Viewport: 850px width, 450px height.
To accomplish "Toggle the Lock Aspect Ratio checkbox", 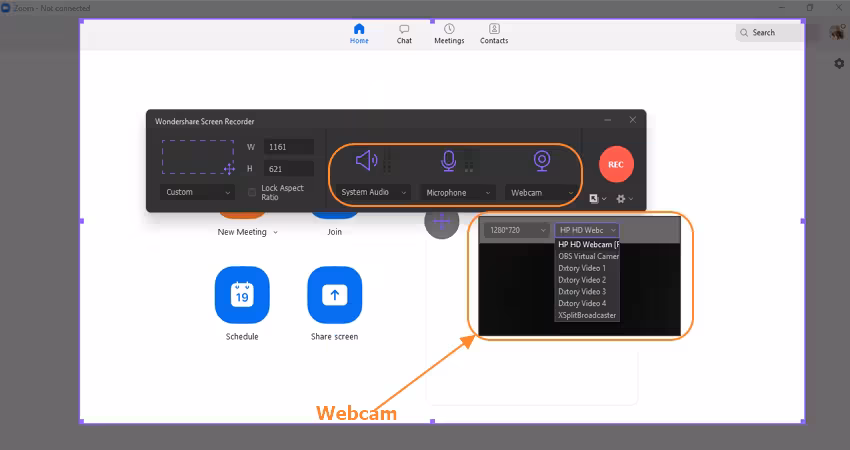I will (252, 192).
